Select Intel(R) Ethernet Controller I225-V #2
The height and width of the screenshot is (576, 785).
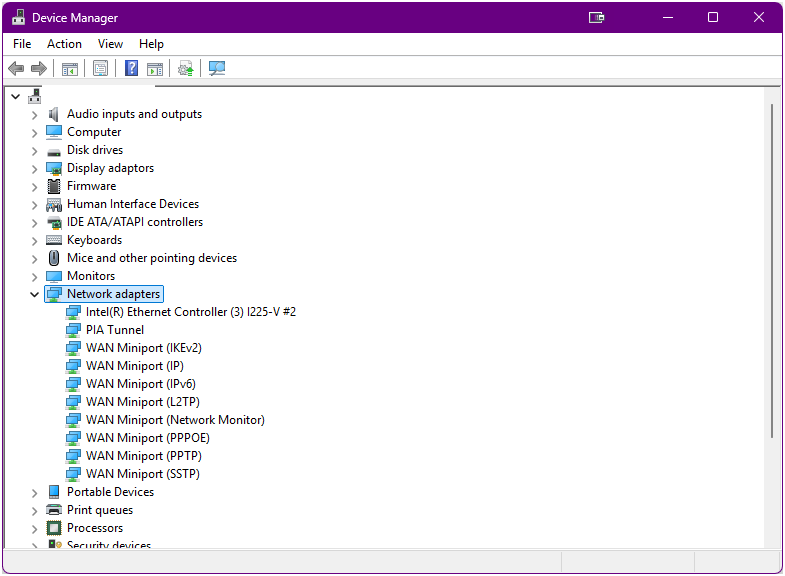[191, 312]
